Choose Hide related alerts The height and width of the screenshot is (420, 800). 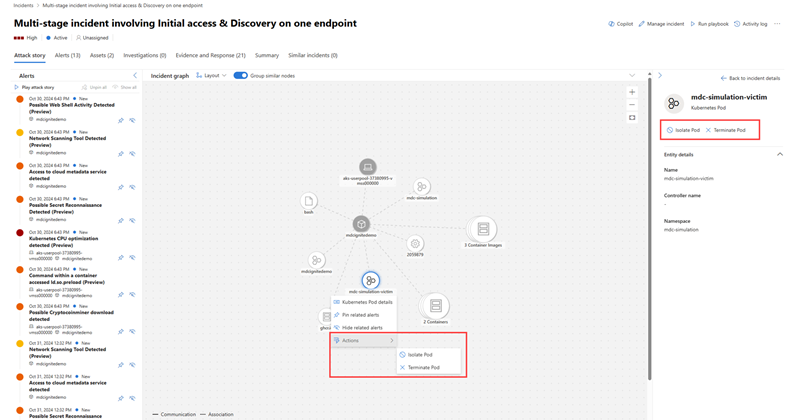coord(363,328)
